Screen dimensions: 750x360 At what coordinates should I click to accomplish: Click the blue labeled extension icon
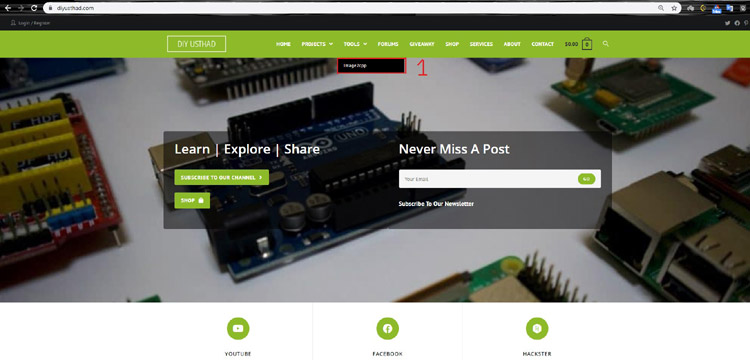coord(717,9)
